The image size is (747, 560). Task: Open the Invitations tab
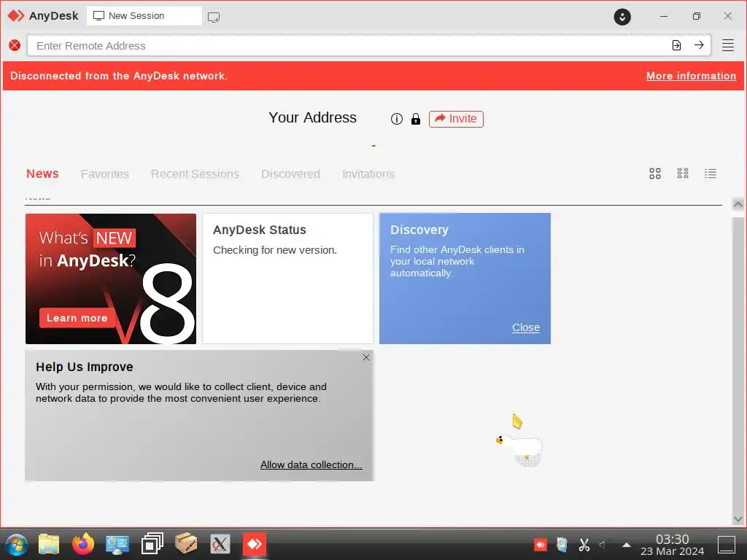368,174
